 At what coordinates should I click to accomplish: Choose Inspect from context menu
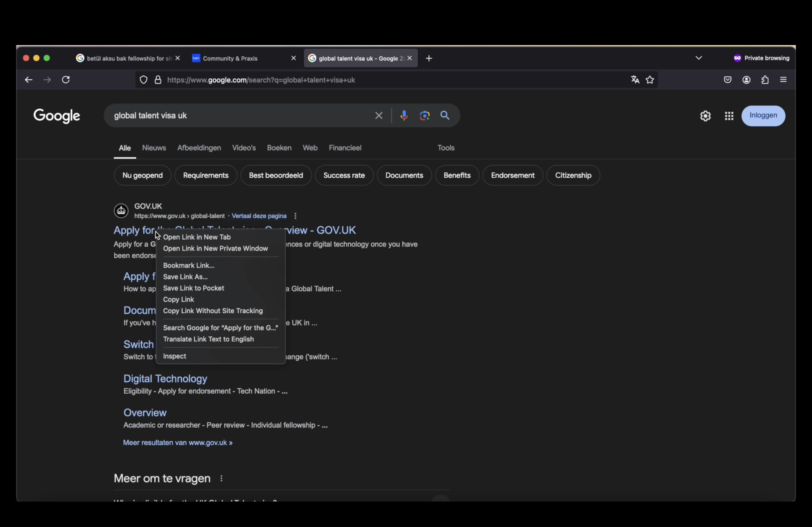coord(221,356)
